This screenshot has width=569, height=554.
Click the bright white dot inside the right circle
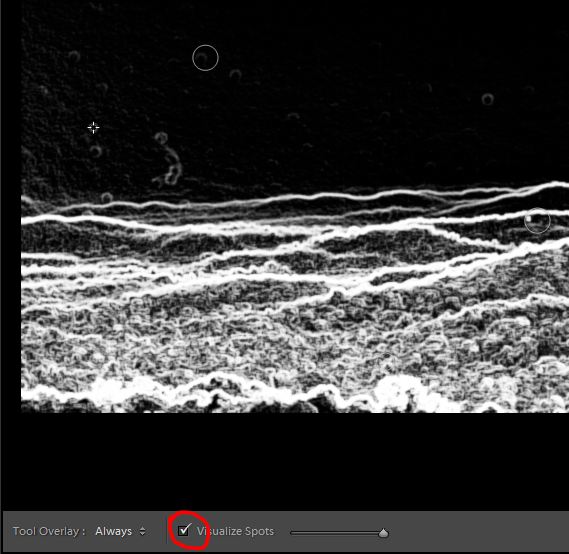528,218
